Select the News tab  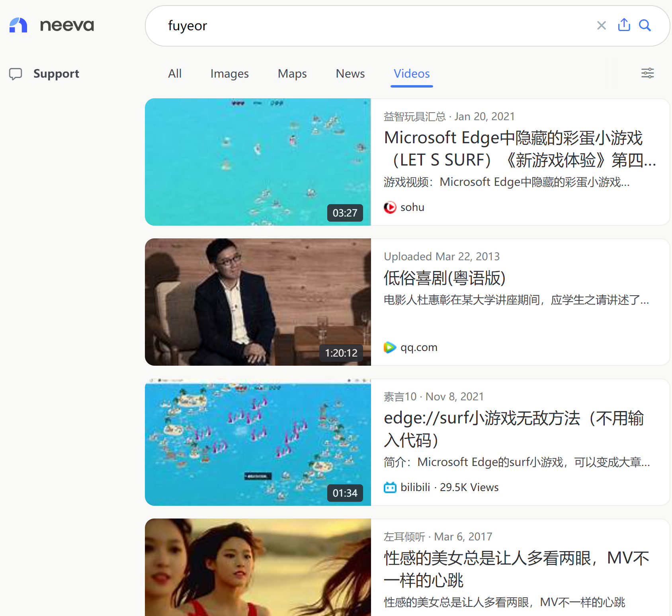click(x=350, y=74)
